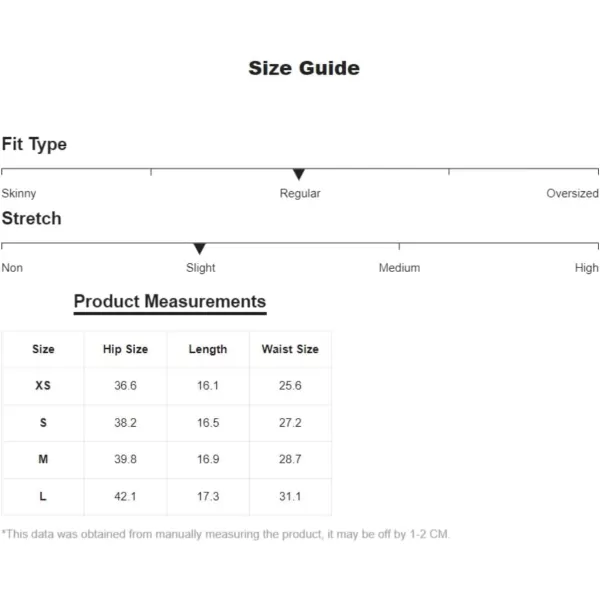Click the 42.1 hip size cell
This screenshot has height=600, width=600.
(x=125, y=496)
